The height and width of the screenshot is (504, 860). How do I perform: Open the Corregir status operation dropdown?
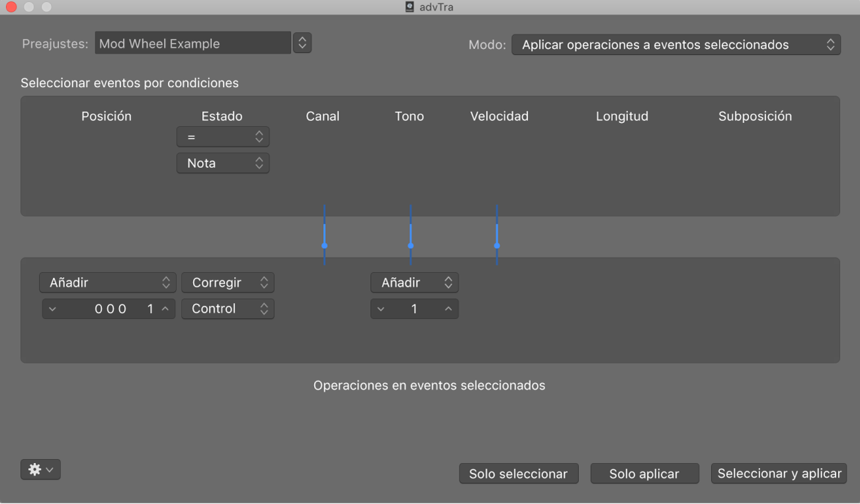[x=227, y=283]
